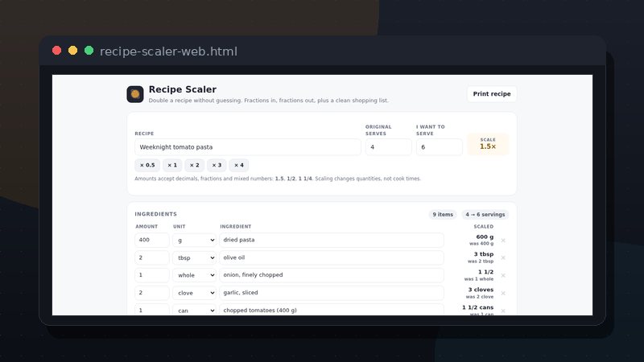This screenshot has height=362, width=644.
Task: Apply the × 4 scale preset
Action: [238, 165]
